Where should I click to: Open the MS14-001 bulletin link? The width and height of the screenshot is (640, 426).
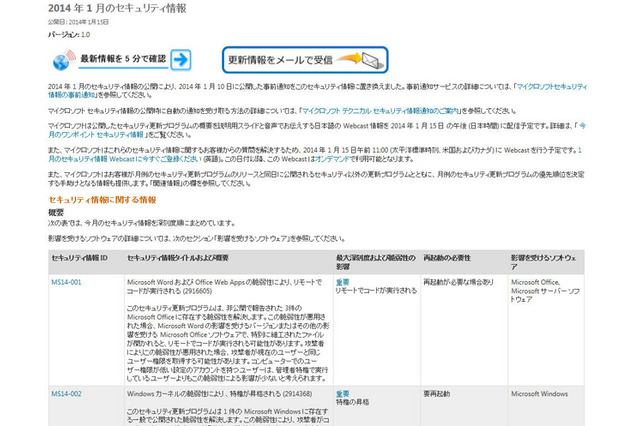click(66, 282)
